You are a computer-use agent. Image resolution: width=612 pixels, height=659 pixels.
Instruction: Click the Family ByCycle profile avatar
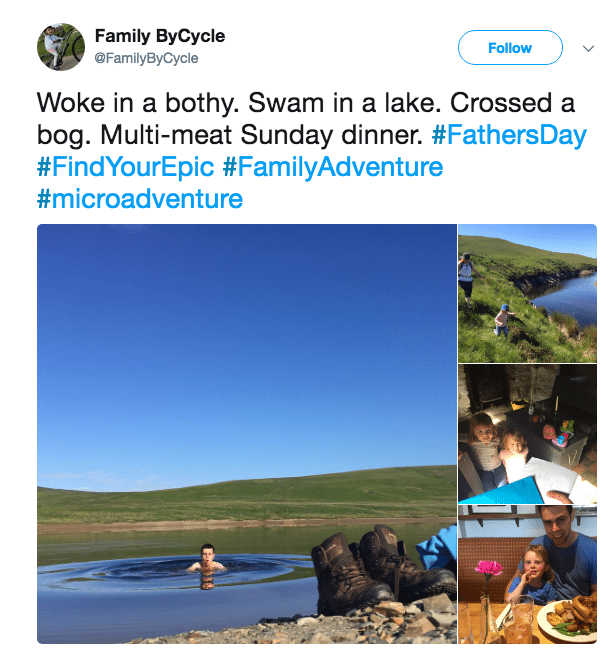pos(60,47)
